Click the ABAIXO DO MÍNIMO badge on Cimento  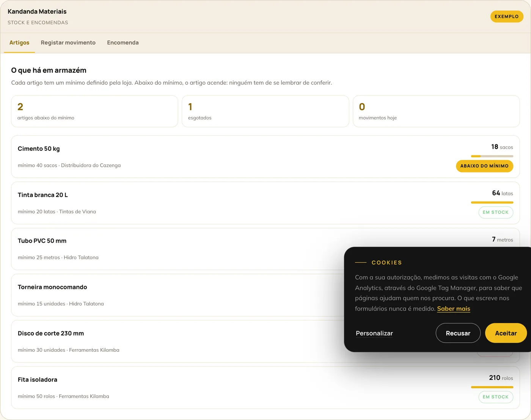pyautogui.click(x=484, y=166)
